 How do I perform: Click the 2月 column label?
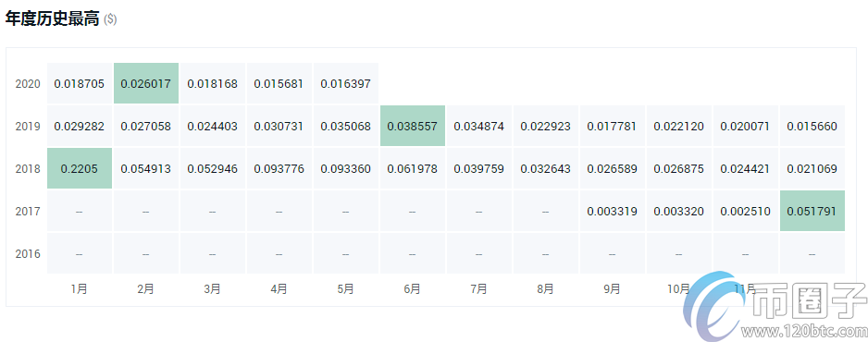(145, 289)
